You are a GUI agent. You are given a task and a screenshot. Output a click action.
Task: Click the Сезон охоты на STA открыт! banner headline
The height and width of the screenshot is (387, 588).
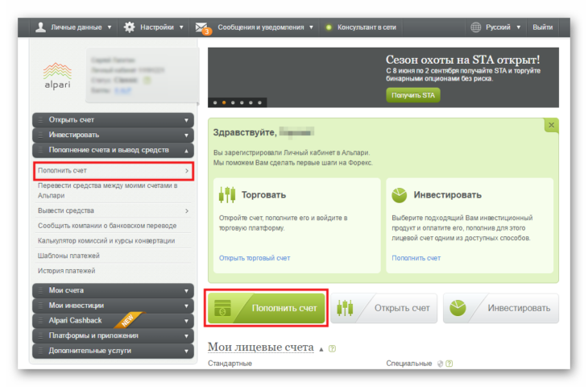click(x=463, y=60)
